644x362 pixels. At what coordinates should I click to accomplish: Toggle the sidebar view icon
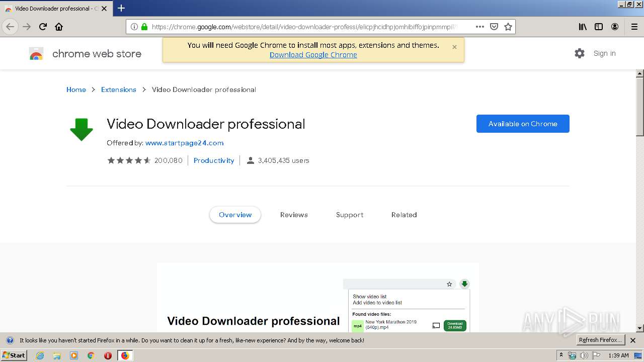pos(599,27)
